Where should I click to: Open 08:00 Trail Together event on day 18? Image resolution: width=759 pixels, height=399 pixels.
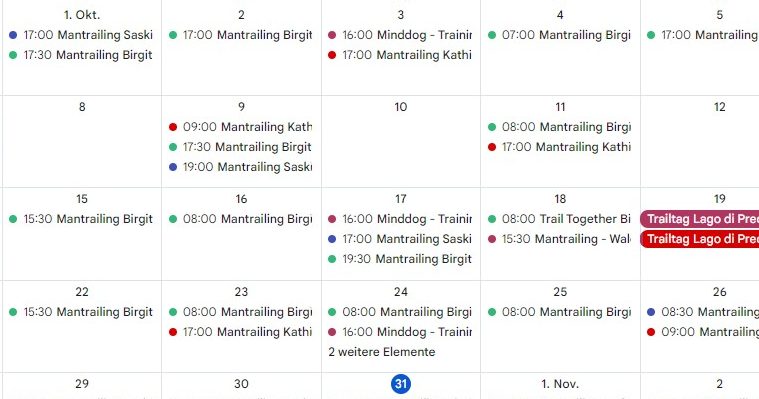click(x=560, y=219)
